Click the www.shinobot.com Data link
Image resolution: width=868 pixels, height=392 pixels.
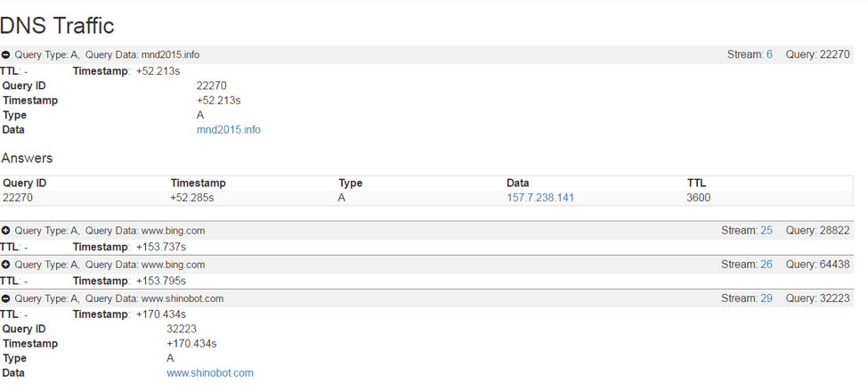pos(209,373)
